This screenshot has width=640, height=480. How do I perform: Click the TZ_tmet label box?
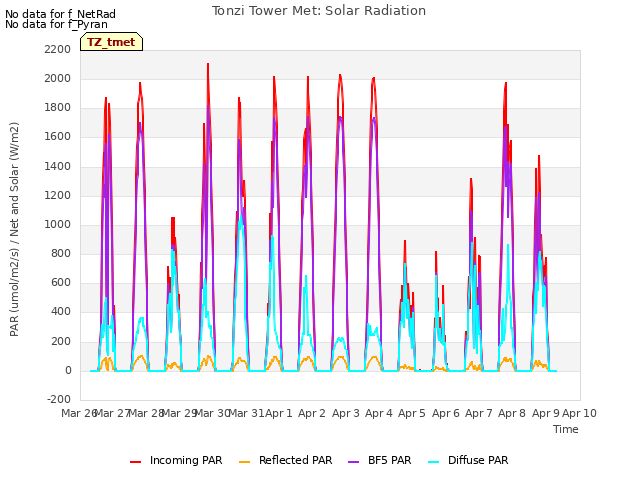tap(111, 42)
